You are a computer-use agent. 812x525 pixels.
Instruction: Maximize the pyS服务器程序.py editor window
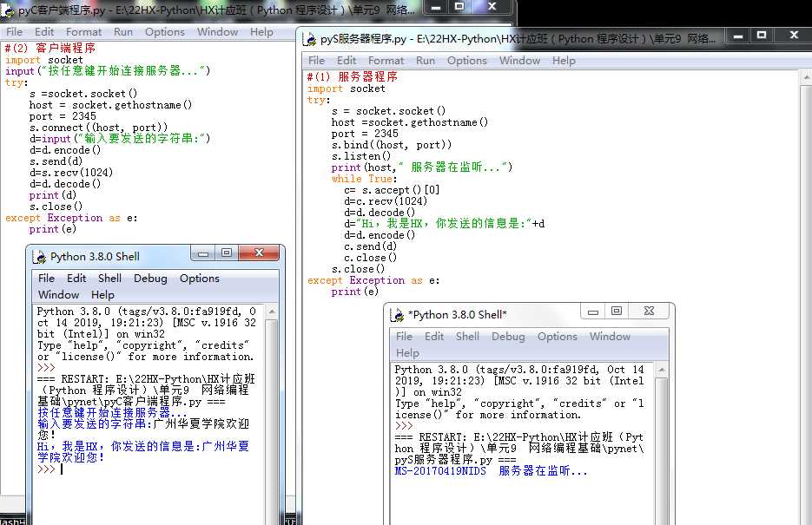pyautogui.click(x=761, y=36)
